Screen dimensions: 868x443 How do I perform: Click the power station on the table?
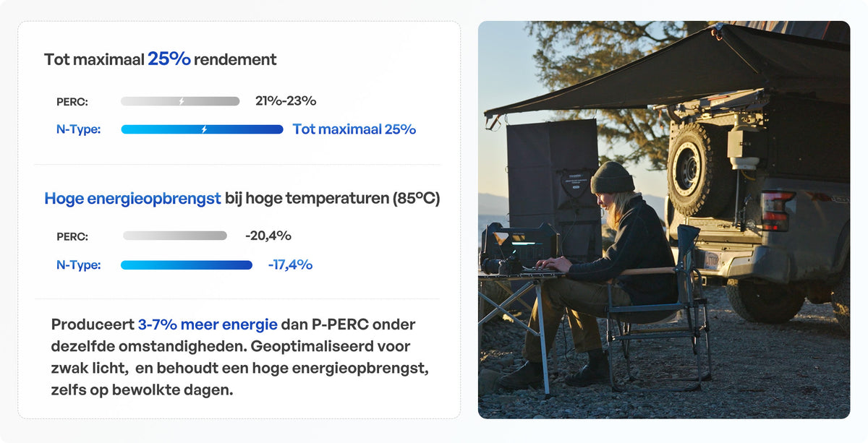[x=519, y=246]
